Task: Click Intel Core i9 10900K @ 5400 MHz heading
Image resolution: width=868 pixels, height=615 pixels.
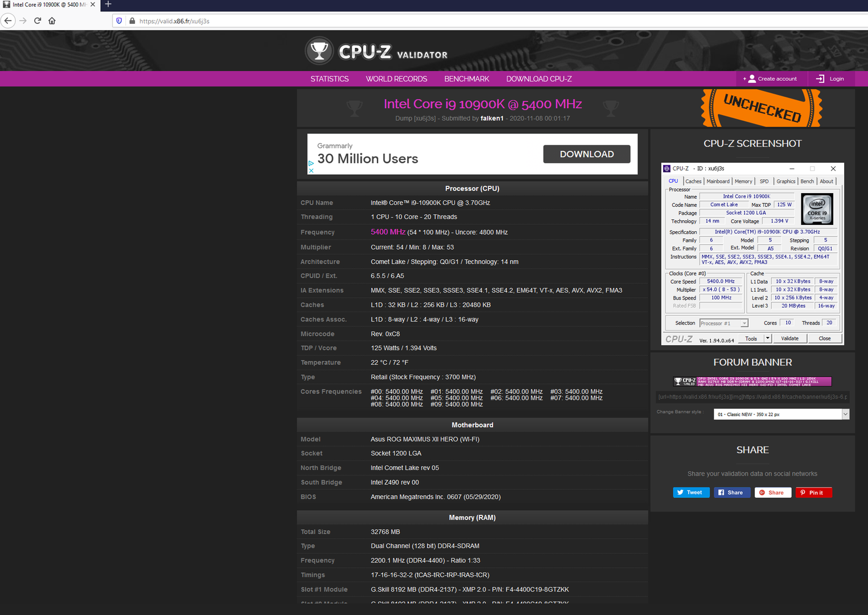Action: [483, 104]
